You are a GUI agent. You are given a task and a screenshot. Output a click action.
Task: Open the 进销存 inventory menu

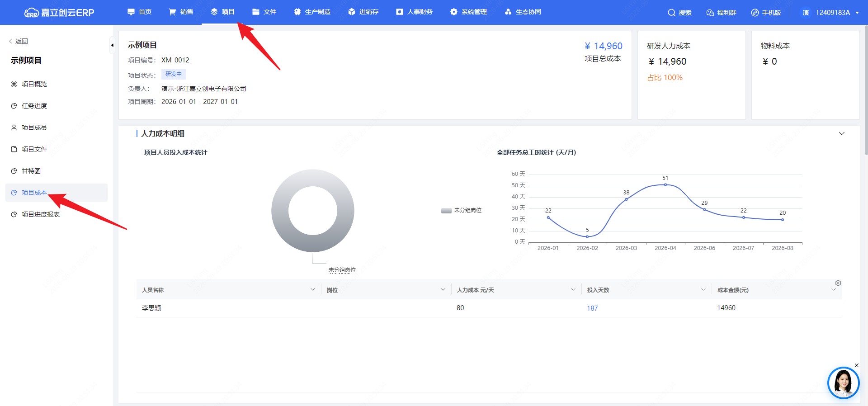363,12
